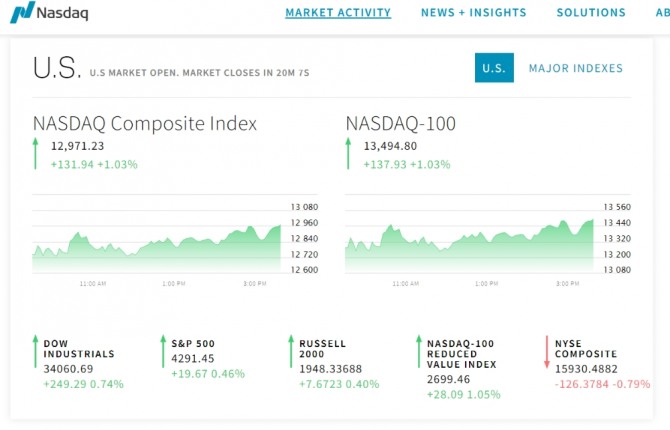
Task: Click the NASDAQ-100 green up arrow
Action: point(349,154)
